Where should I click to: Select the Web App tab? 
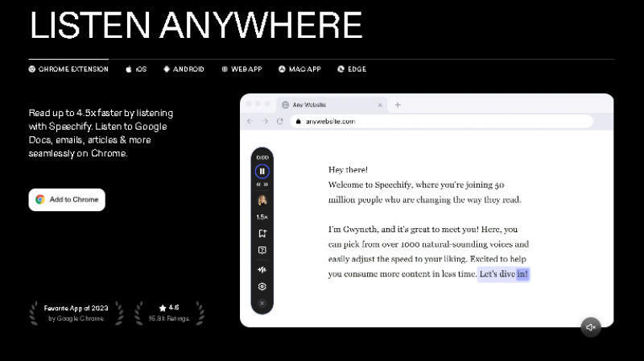pos(242,69)
